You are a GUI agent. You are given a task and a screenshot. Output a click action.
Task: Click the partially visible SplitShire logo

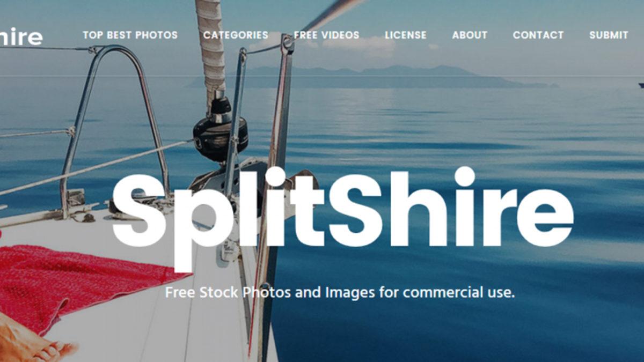click(x=21, y=36)
